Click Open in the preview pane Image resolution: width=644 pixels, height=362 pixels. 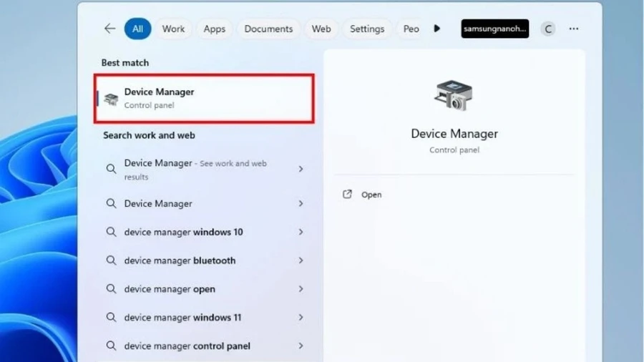[x=371, y=195]
